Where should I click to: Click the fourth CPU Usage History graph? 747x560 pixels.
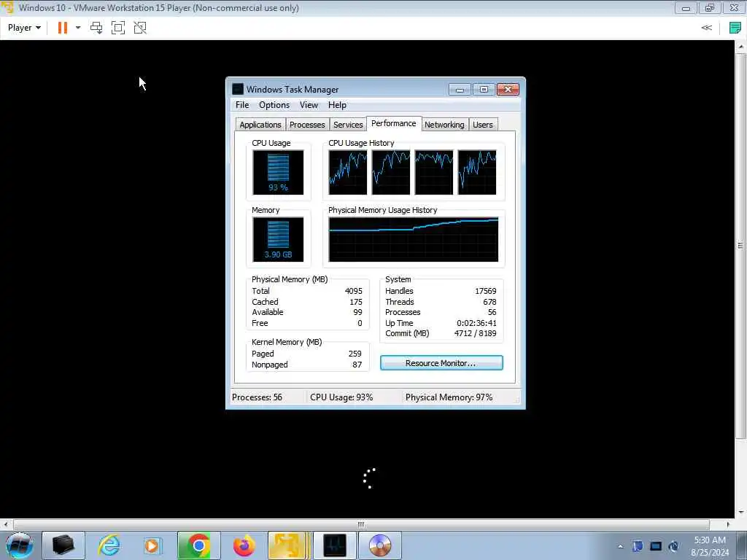pos(477,172)
